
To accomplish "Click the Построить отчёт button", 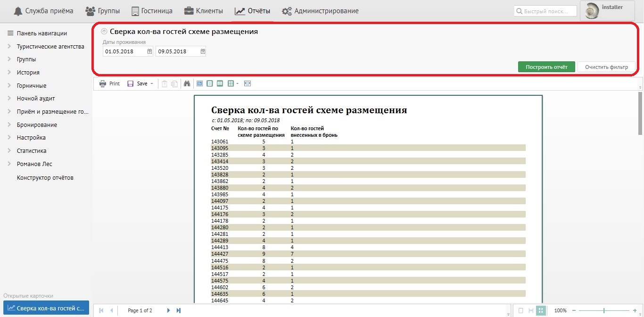I will click(546, 67).
